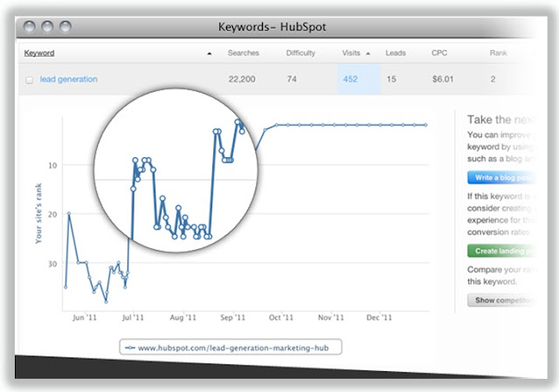This screenshot has width=559, height=392.
Task: Click the first window control button in title bar
Action: point(29,27)
